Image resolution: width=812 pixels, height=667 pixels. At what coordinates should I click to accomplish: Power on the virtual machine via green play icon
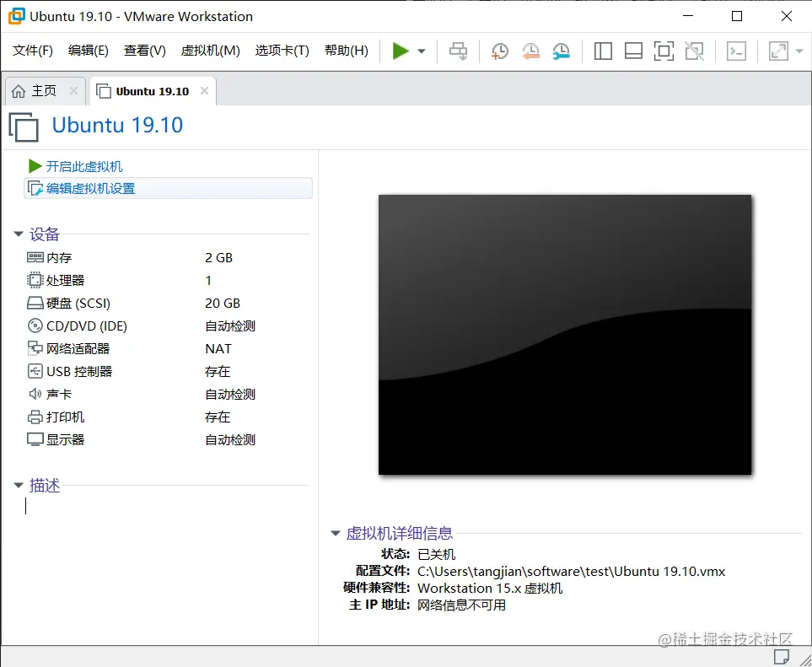pyautogui.click(x=402, y=51)
